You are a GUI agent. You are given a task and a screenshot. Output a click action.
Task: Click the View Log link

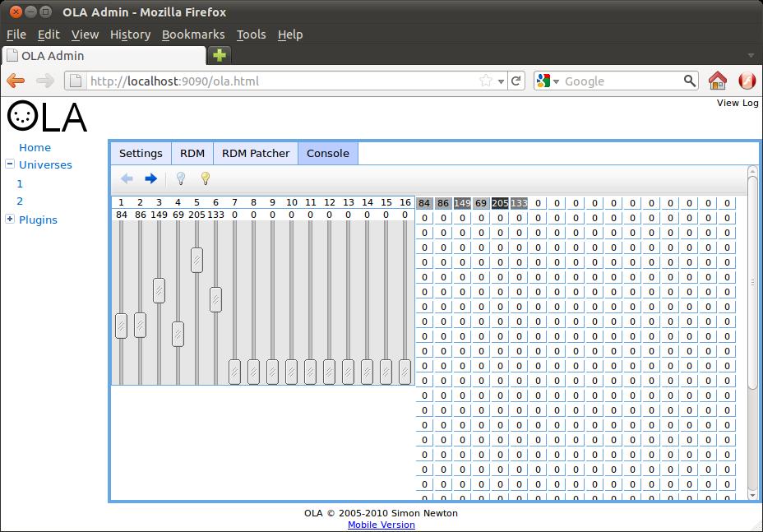tap(738, 103)
